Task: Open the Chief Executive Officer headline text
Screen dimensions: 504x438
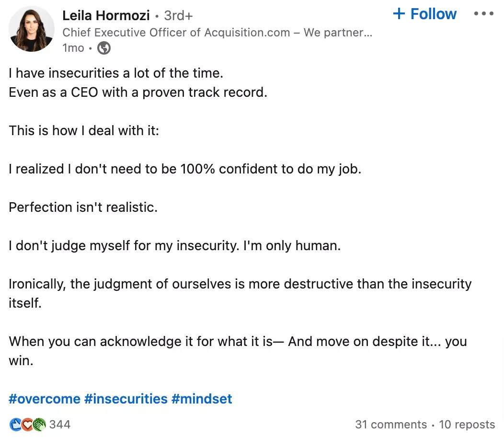Action: [217, 33]
